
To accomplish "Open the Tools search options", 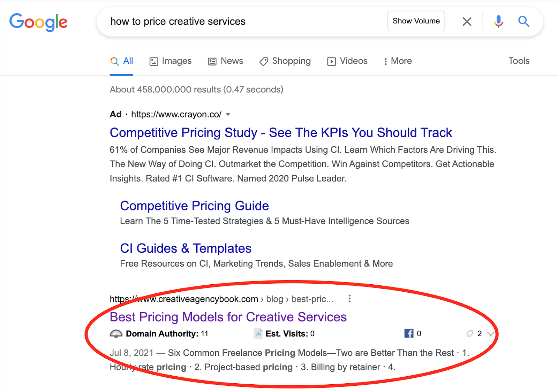I will (519, 61).
